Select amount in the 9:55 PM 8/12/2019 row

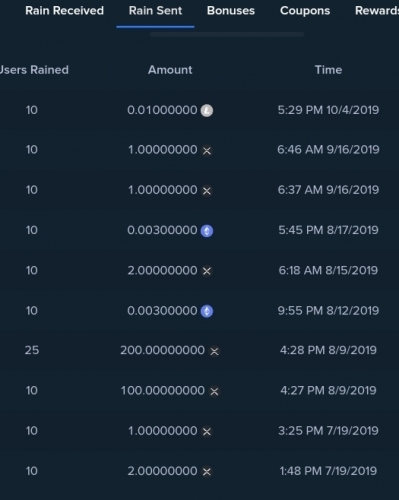tap(162, 311)
